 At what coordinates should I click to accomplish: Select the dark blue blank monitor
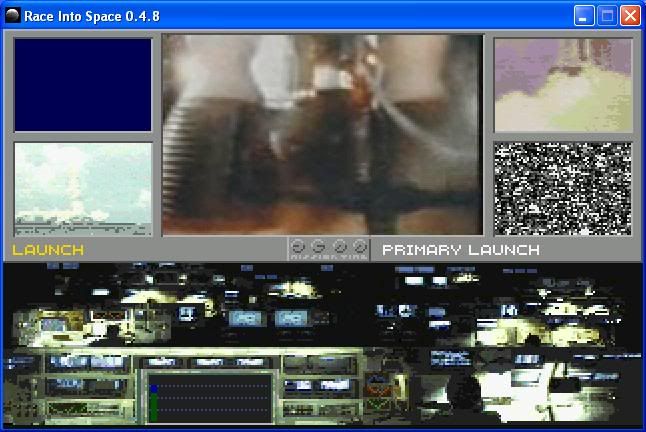83,85
